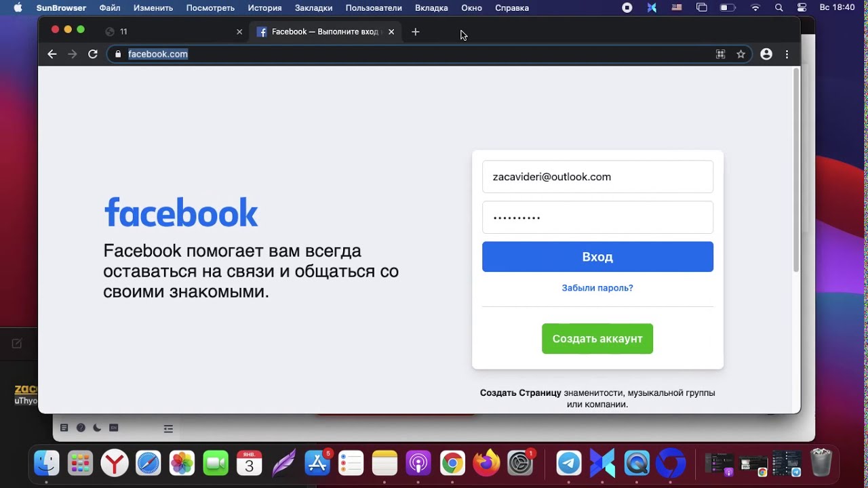Open Control Center toggles icon
This screenshot has height=488, width=868.
coord(802,8)
